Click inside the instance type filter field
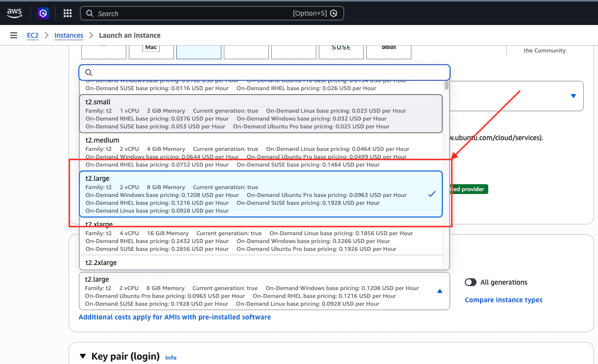Image resolution: width=598 pixels, height=364 pixels. point(264,73)
